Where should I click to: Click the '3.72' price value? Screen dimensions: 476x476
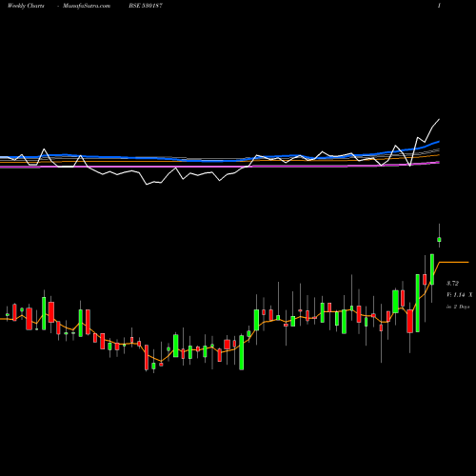[x=452, y=283]
